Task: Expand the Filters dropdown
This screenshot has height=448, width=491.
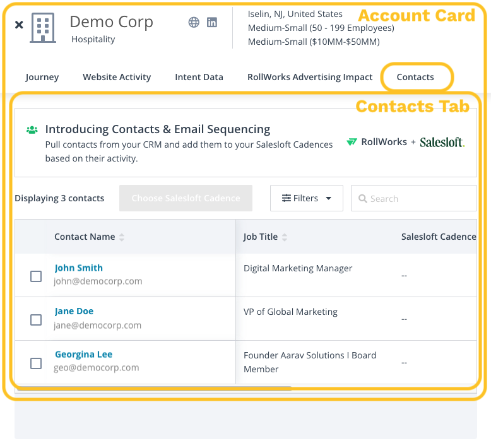Action: pyautogui.click(x=307, y=198)
